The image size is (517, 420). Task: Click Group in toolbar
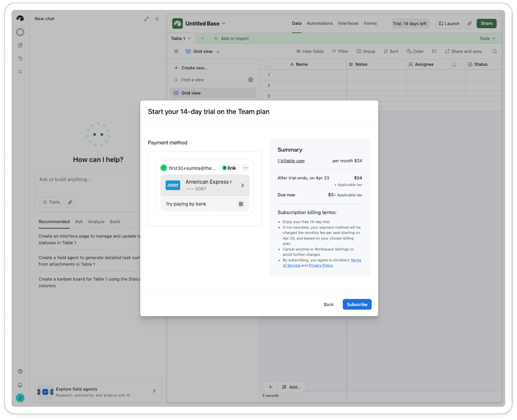[x=366, y=51]
